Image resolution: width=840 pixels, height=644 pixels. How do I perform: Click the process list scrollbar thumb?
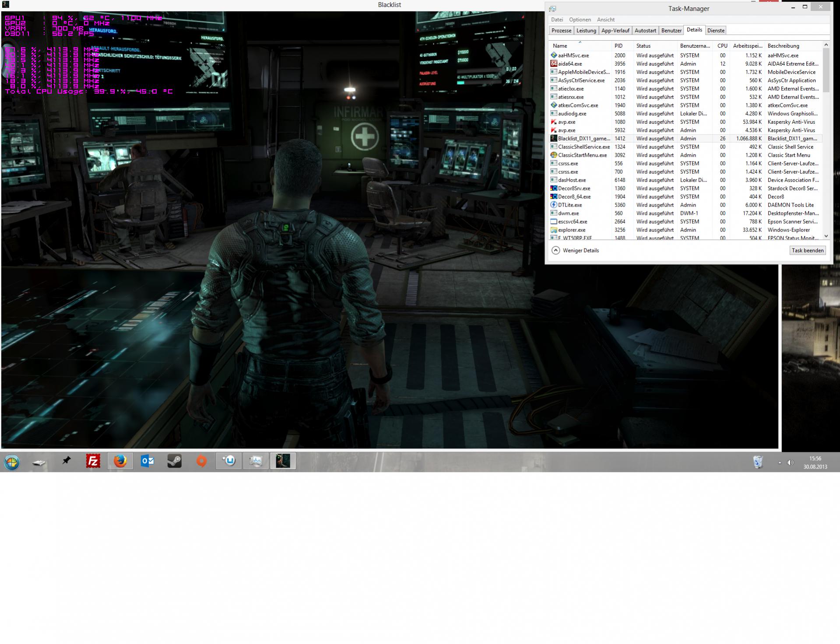point(826,70)
